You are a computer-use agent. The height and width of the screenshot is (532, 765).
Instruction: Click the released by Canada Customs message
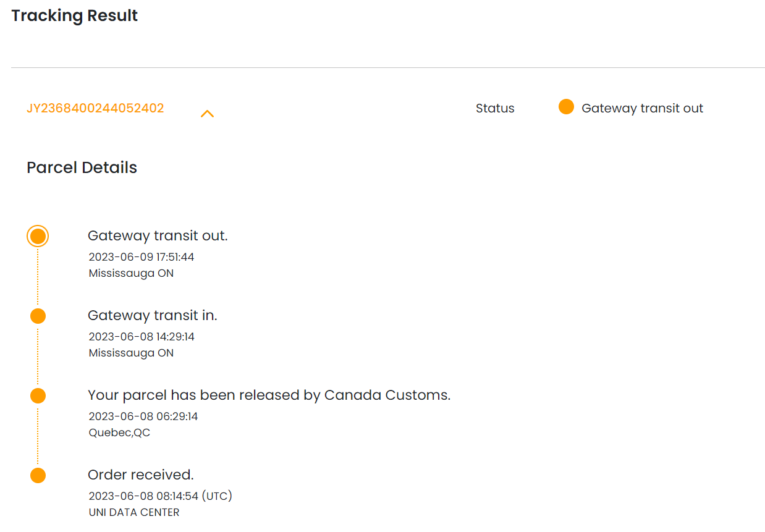[269, 395]
